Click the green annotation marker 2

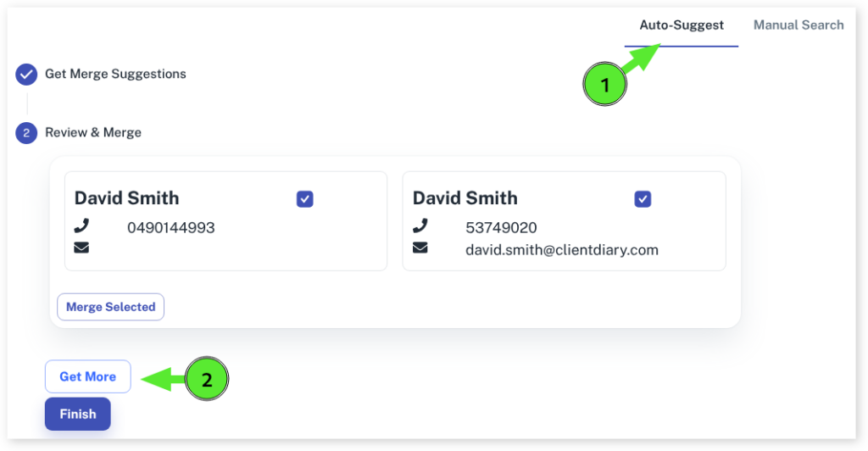(x=207, y=379)
